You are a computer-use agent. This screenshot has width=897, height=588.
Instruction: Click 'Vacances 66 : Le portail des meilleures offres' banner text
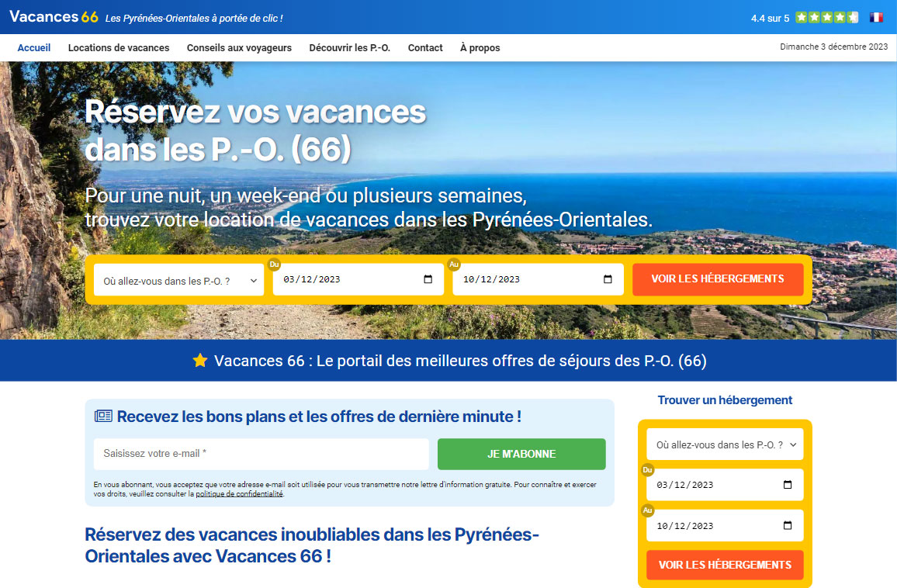pos(460,361)
